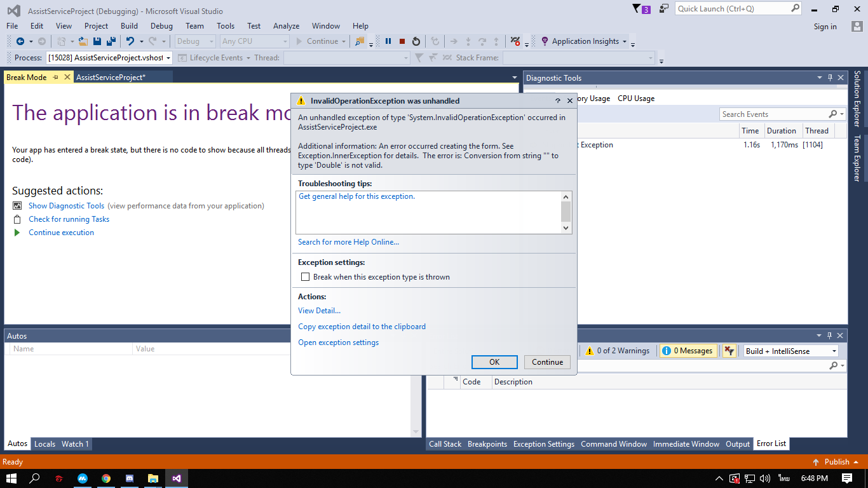
Task: Click 'Get general help for this exception'
Action: (x=356, y=196)
